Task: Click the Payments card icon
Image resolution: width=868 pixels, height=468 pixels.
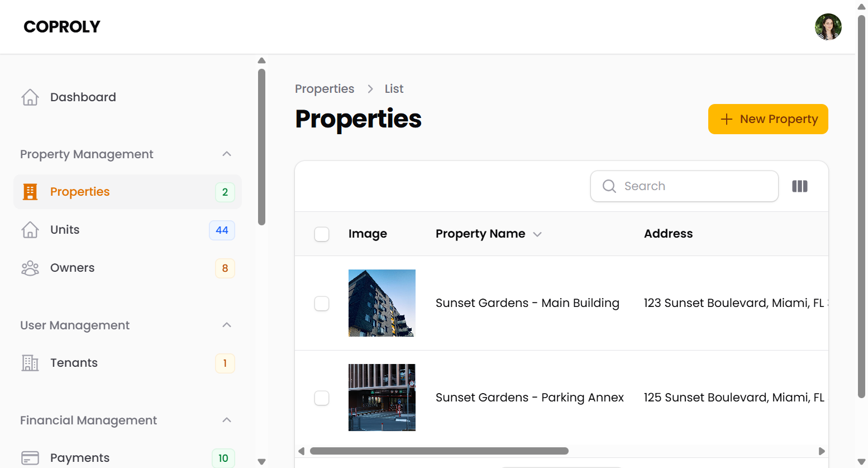Action: tap(30, 457)
